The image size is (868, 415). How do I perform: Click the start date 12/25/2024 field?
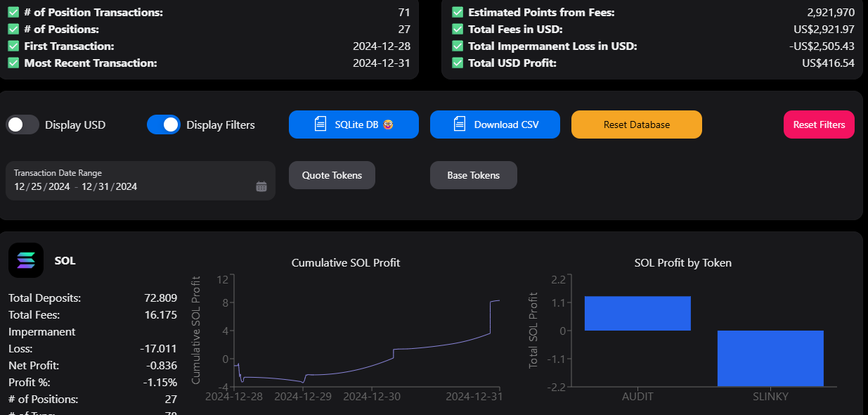41,186
